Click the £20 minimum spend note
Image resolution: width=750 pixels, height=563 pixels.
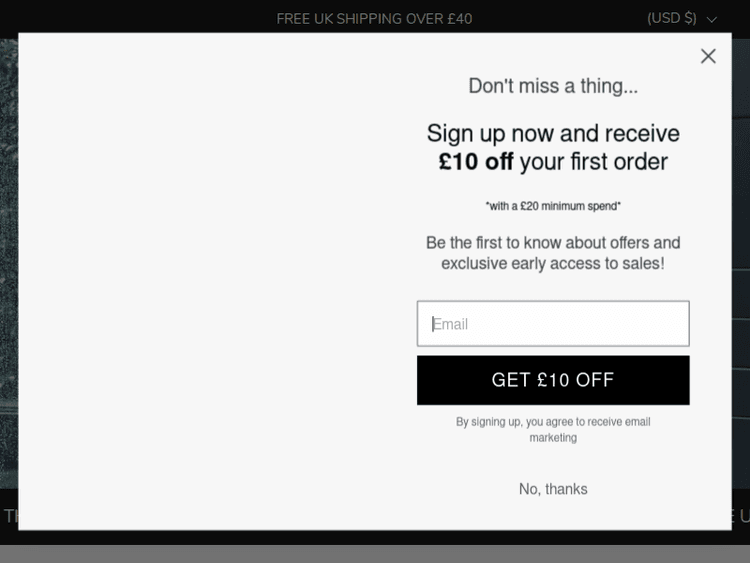click(553, 206)
